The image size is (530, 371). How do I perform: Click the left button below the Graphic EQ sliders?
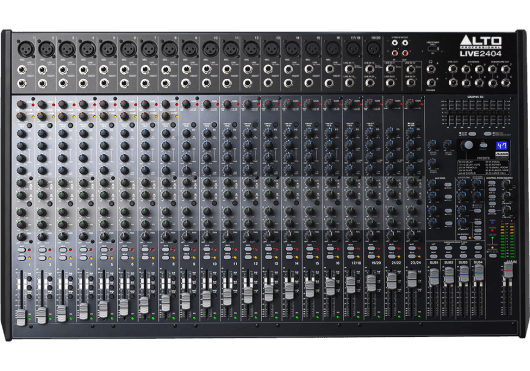[473, 134]
